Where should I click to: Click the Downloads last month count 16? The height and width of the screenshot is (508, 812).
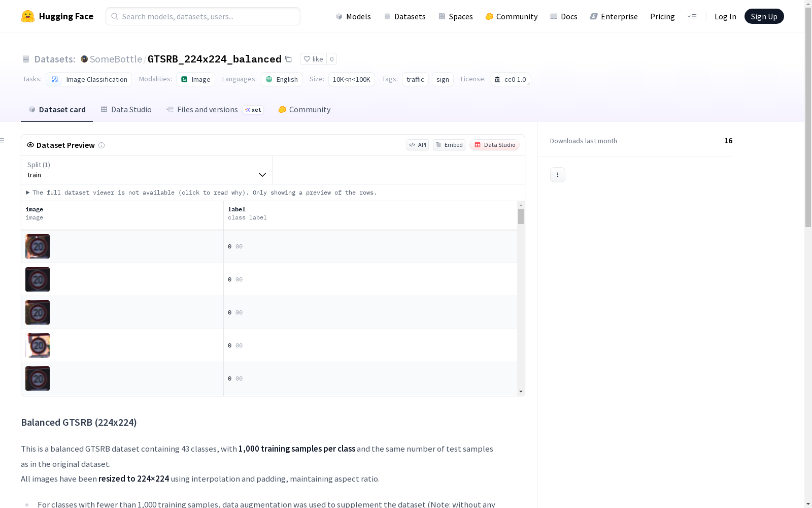coord(728,141)
